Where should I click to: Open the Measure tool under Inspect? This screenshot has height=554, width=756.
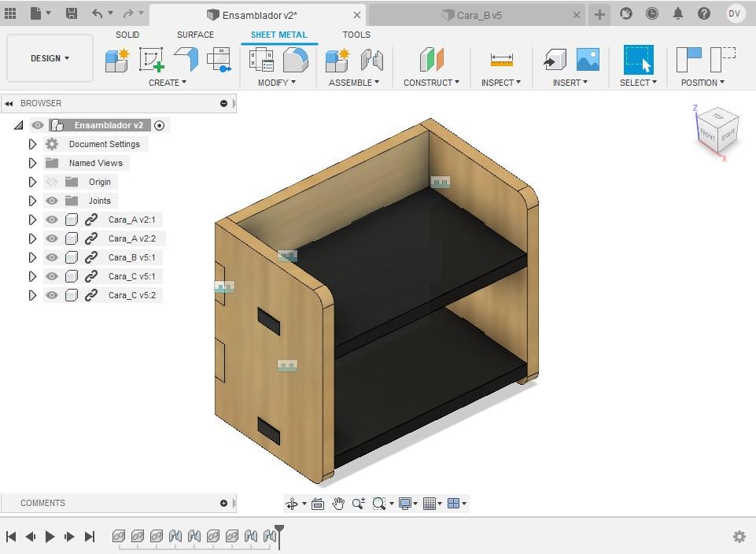click(501, 60)
